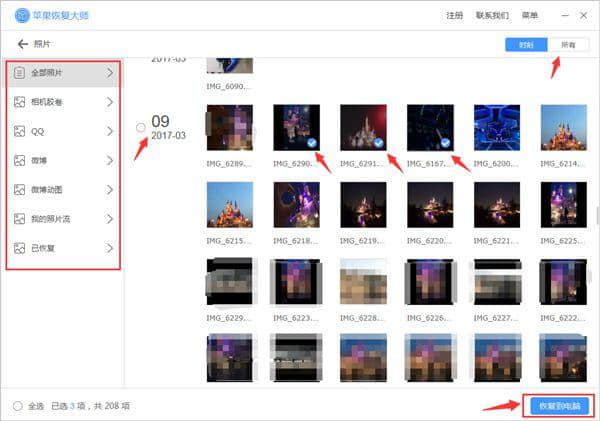600x421 pixels.
Task: Open the 菜单 menu in title bar
Action: point(529,16)
